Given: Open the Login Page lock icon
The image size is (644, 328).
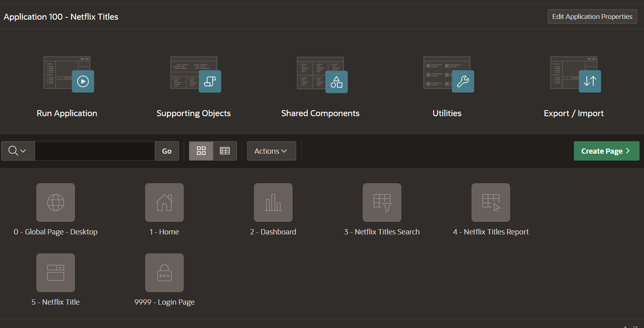Looking at the screenshot, I should point(165,273).
